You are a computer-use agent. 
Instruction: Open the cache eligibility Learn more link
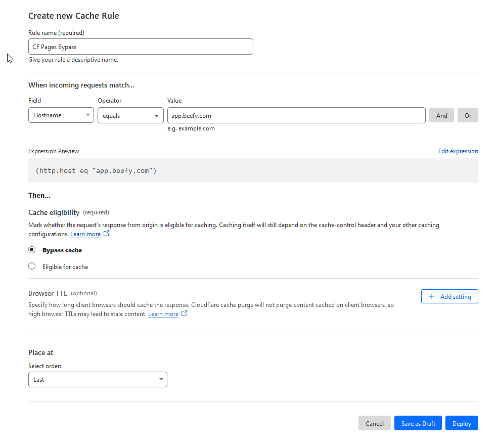point(85,234)
